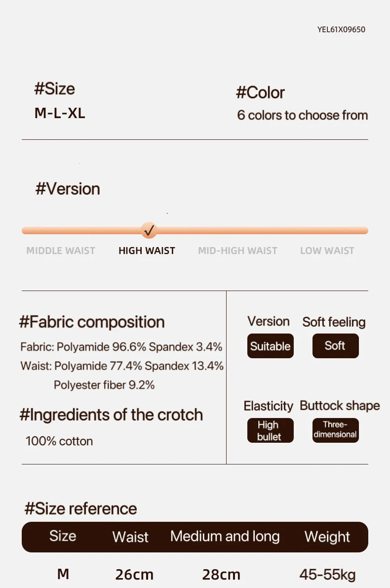
Task: Click the #Fabric composition heading
Action: tap(92, 322)
